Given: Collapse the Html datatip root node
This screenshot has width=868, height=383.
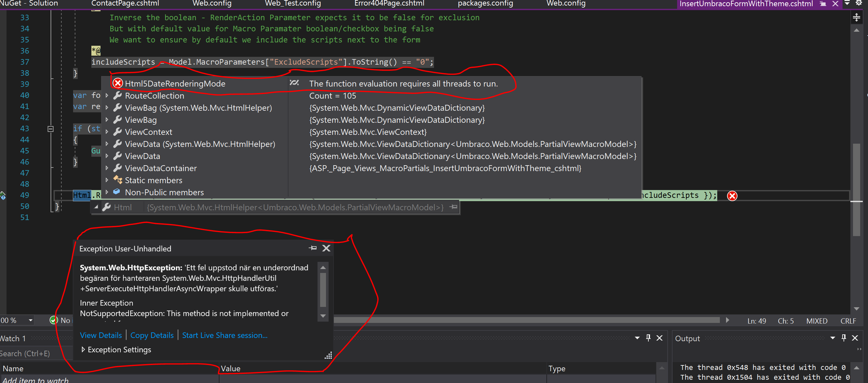Looking at the screenshot, I should coord(96,207).
